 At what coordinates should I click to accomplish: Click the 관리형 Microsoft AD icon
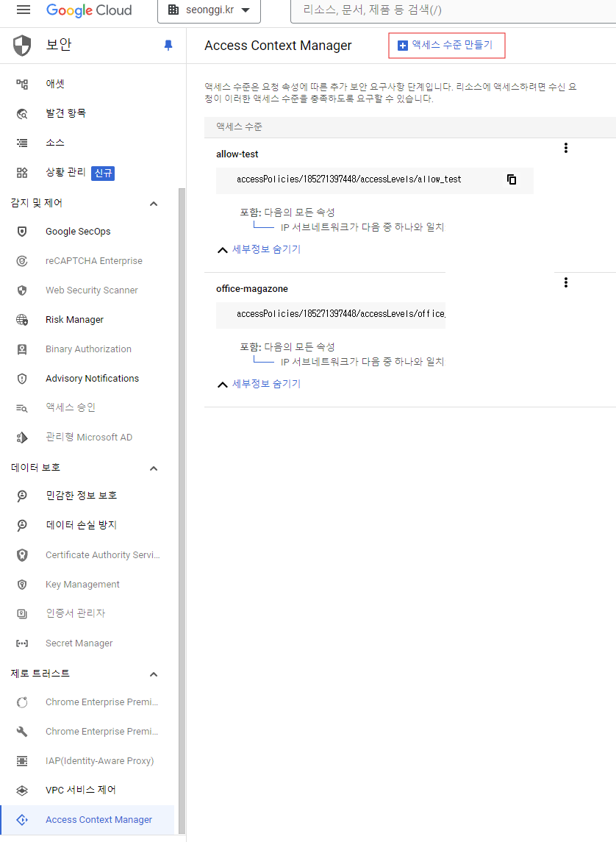pos(22,438)
